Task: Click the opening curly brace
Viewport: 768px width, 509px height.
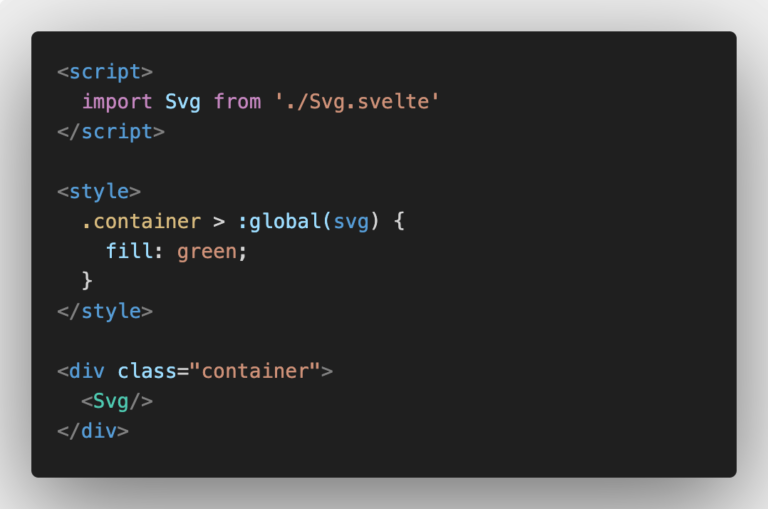Action: pyautogui.click(x=399, y=221)
